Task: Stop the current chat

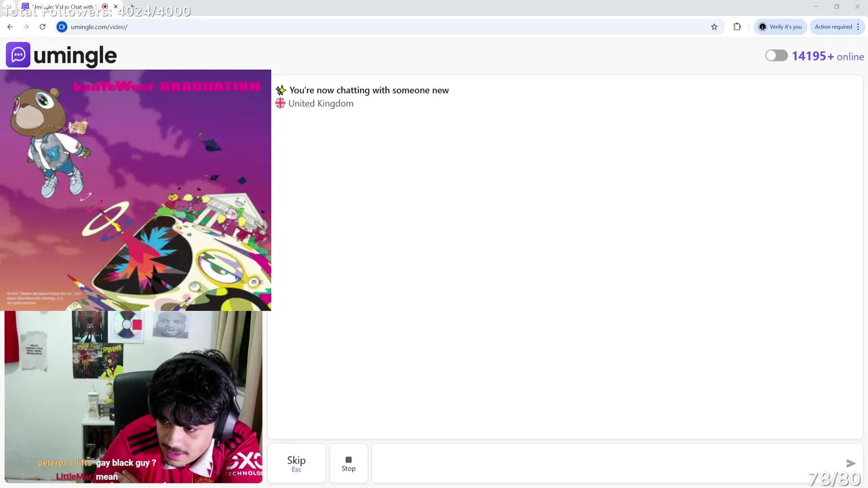Action: 349,464
